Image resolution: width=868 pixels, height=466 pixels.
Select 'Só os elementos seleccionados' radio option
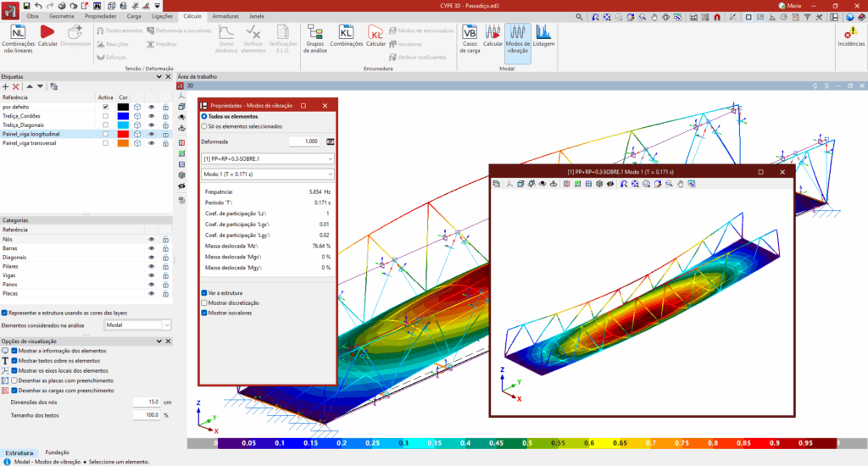click(204, 125)
